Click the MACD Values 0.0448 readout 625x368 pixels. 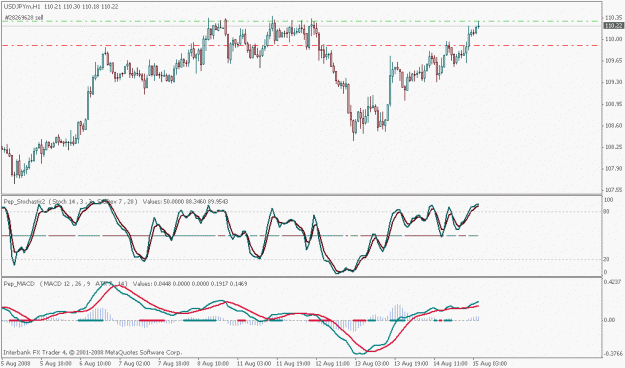click(x=190, y=284)
